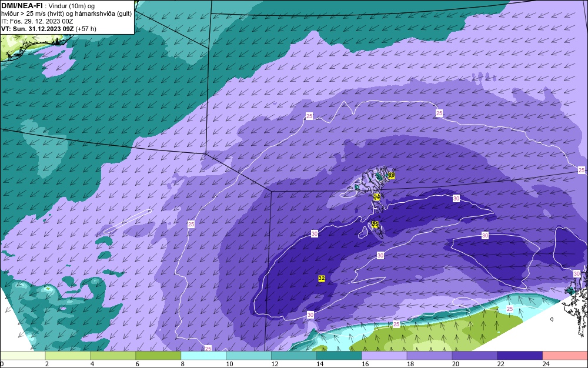Select the legend scale number 20

456,364
